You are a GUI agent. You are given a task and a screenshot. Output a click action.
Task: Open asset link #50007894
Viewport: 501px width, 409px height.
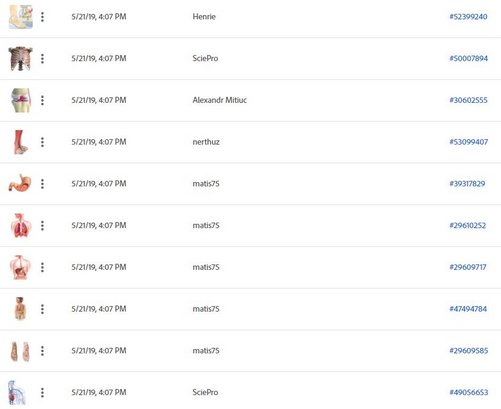(468, 58)
